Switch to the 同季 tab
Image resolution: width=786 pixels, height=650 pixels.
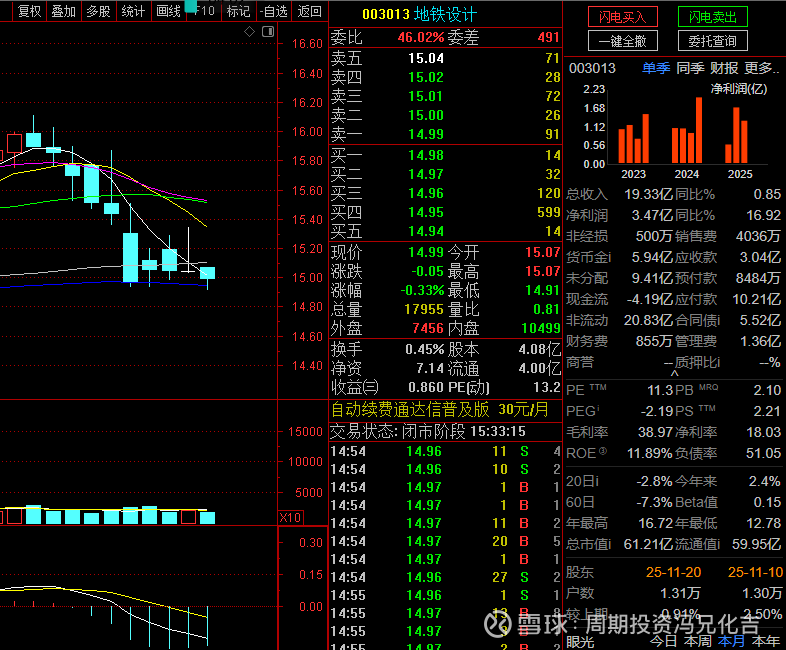[x=690, y=68]
